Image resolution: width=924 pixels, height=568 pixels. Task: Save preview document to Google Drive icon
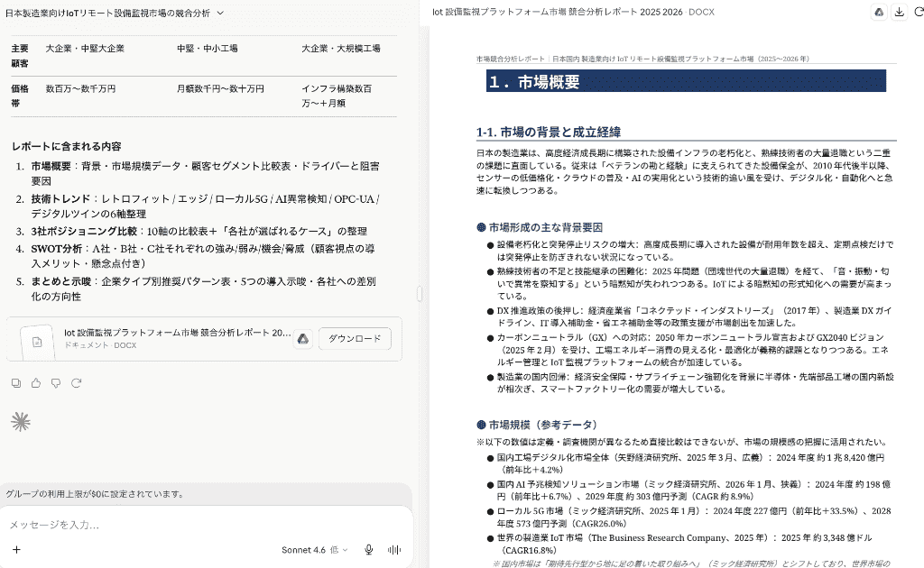[879, 12]
